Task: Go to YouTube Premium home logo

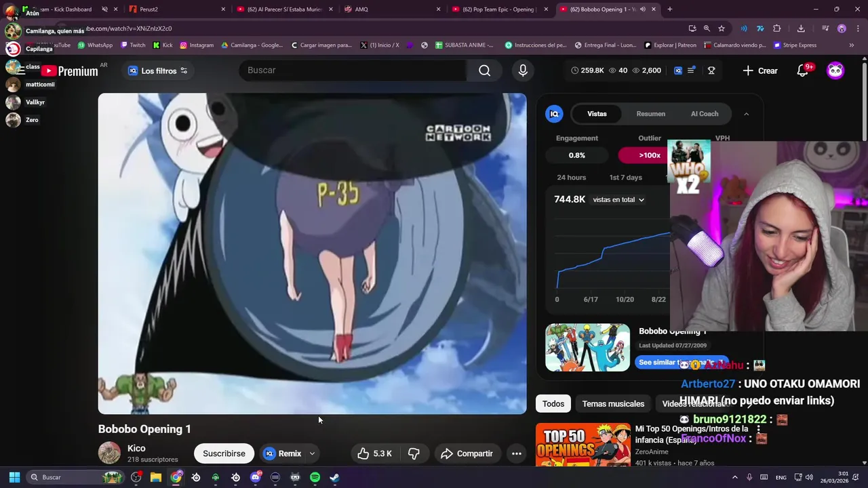Action: pos(69,70)
